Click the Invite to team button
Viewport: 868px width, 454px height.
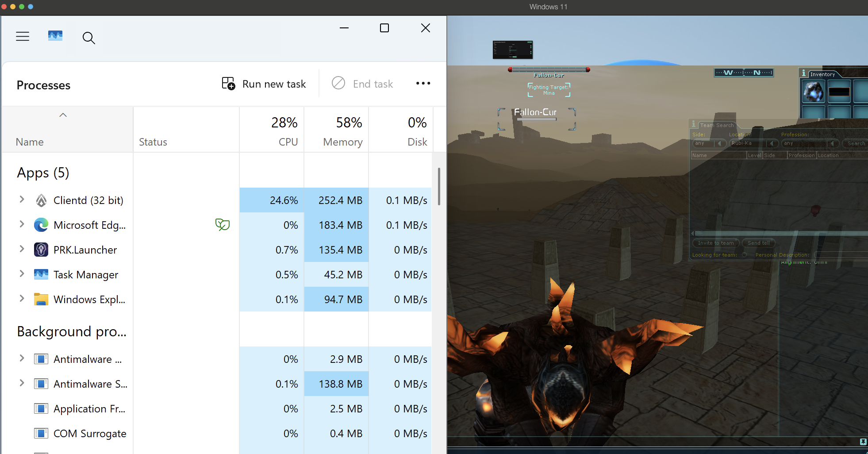pos(715,243)
